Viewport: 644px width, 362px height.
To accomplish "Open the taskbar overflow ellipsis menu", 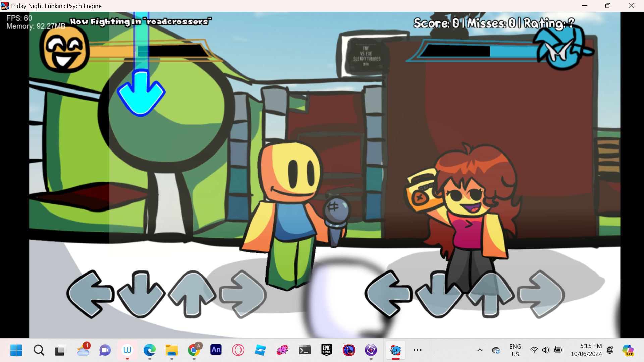I will 418,350.
